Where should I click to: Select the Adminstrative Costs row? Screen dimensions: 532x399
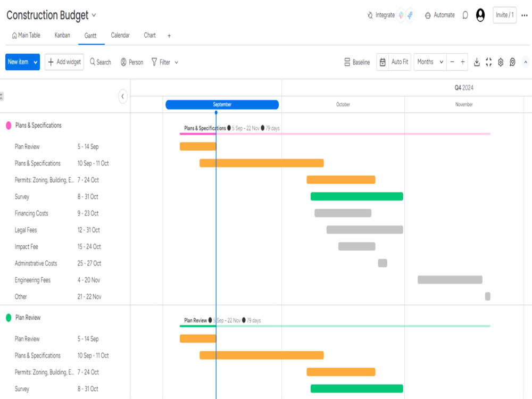pyautogui.click(x=65, y=263)
